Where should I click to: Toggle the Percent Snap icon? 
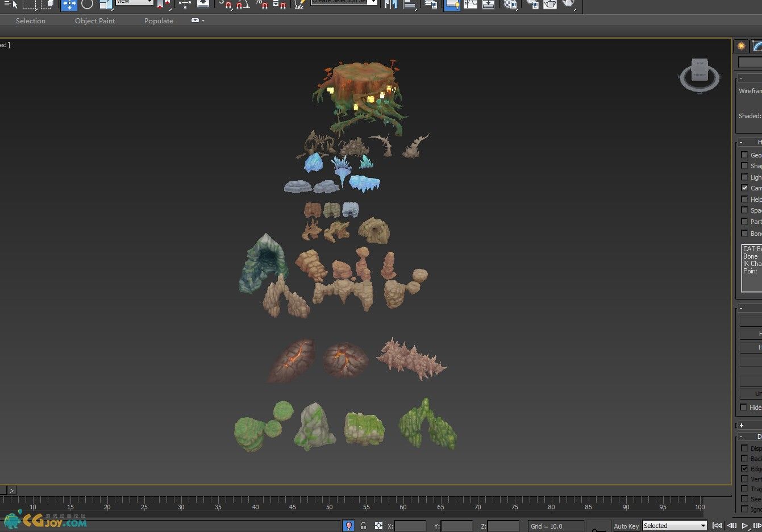tap(261, 4)
